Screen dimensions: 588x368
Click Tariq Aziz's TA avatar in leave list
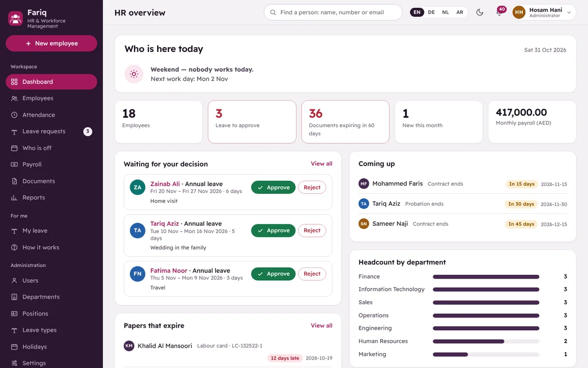(x=138, y=231)
